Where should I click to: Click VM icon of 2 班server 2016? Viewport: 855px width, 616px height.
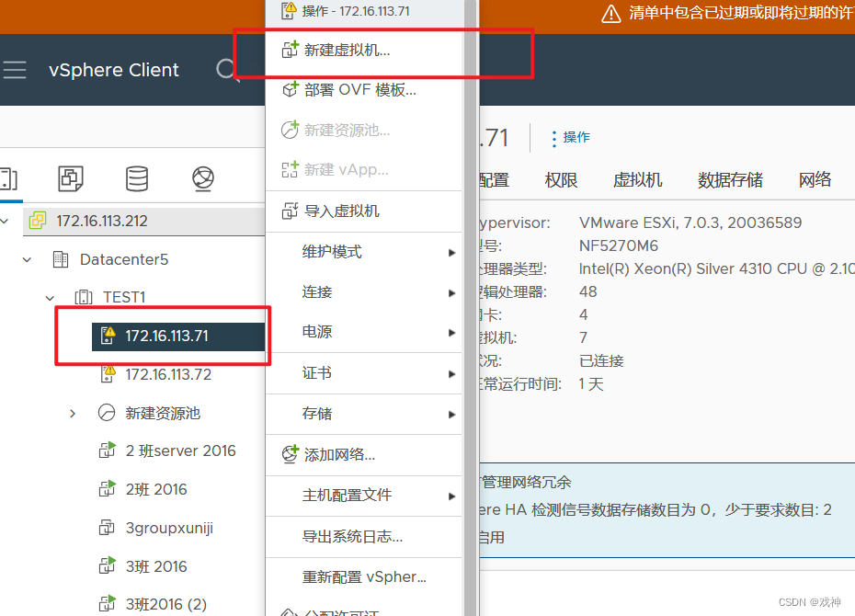pyautogui.click(x=108, y=451)
